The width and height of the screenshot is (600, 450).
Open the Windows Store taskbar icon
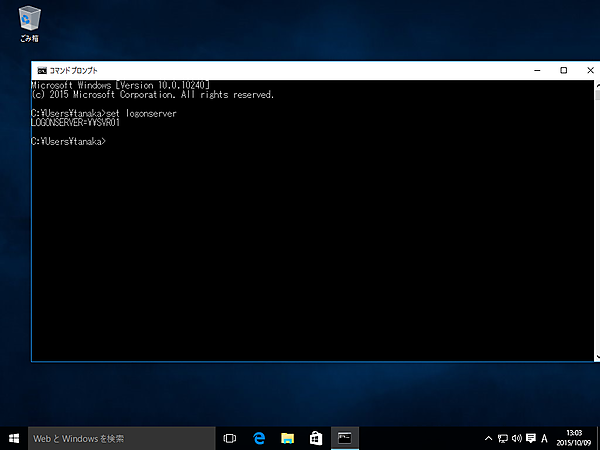[x=315, y=438]
